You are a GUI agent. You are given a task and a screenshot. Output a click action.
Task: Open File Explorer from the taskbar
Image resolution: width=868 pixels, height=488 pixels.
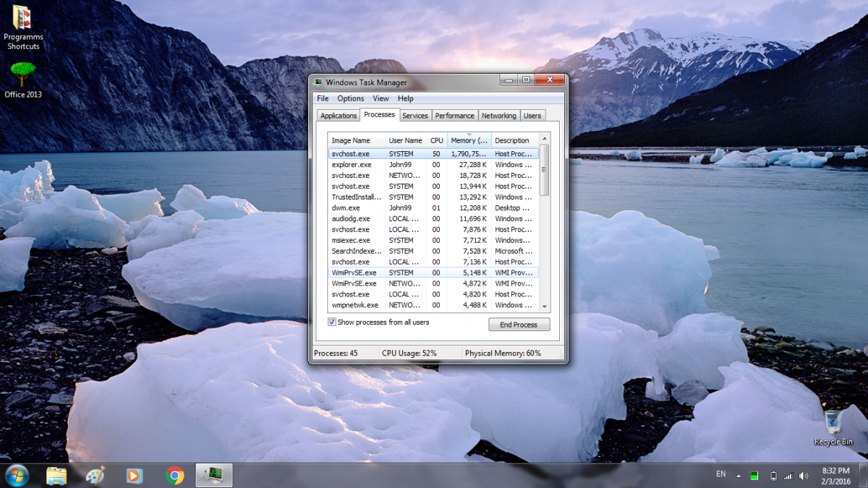(x=56, y=475)
